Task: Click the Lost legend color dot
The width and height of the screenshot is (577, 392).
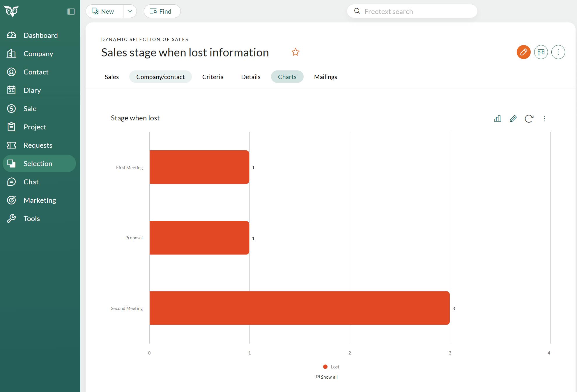Action: tap(325, 367)
